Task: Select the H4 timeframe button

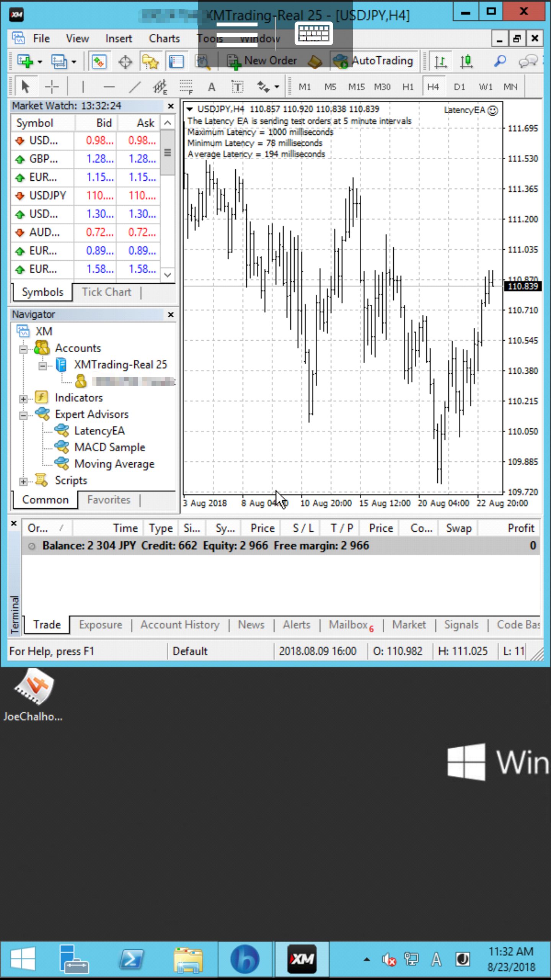Action: [x=433, y=87]
